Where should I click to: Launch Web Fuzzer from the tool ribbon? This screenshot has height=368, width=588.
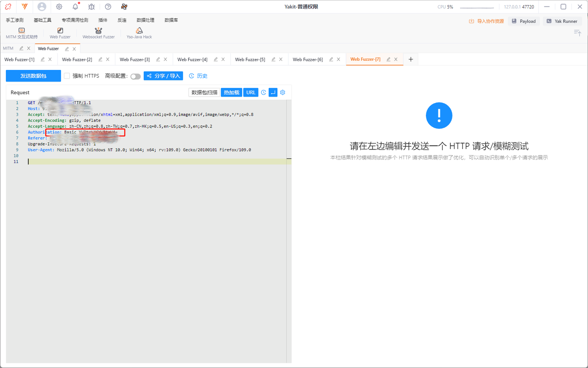click(x=60, y=34)
